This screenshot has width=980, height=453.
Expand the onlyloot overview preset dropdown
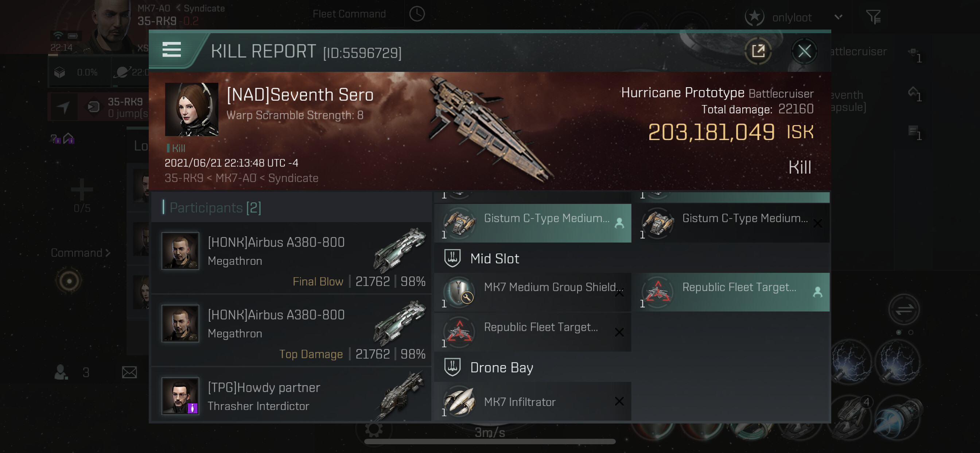[x=838, y=17]
